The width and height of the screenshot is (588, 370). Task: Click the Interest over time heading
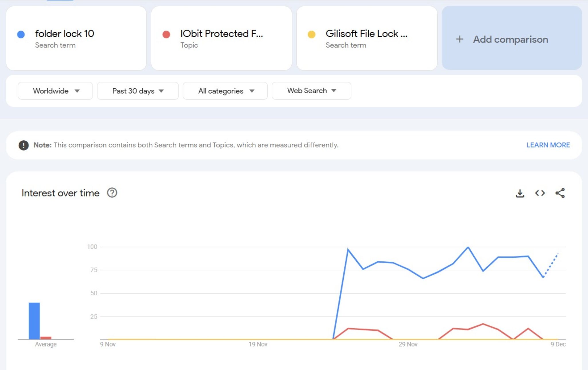pyautogui.click(x=61, y=193)
